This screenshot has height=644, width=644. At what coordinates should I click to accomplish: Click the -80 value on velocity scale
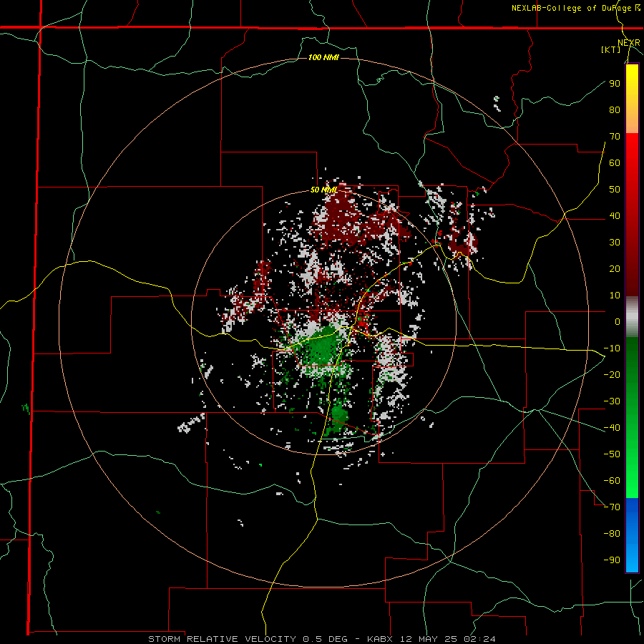tap(612, 534)
